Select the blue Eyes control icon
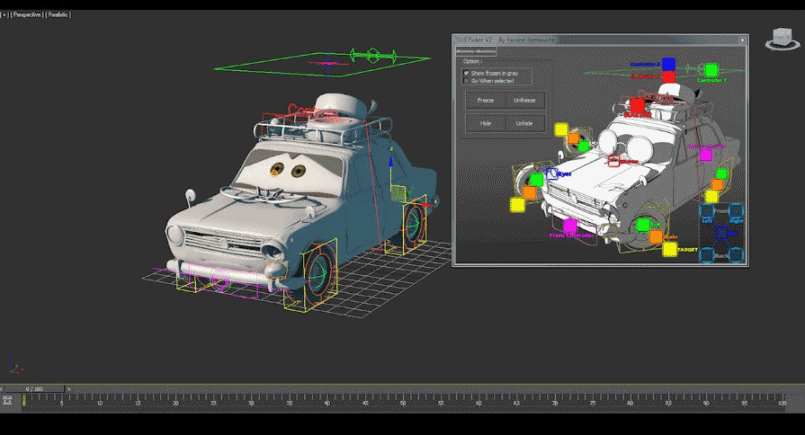805x435 pixels. (552, 174)
